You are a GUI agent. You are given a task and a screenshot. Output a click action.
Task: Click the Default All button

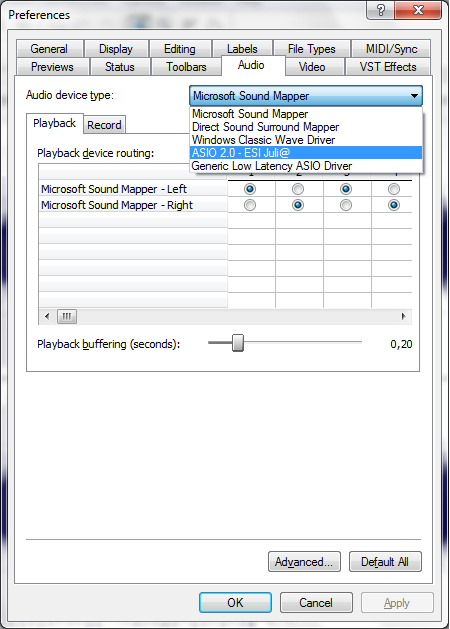[x=385, y=562]
